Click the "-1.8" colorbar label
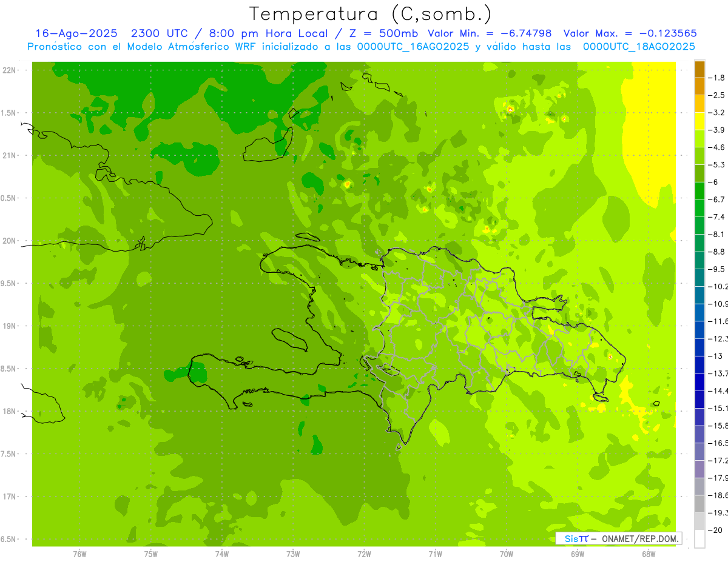Viewport: 728px width, 562px height. coord(716,78)
